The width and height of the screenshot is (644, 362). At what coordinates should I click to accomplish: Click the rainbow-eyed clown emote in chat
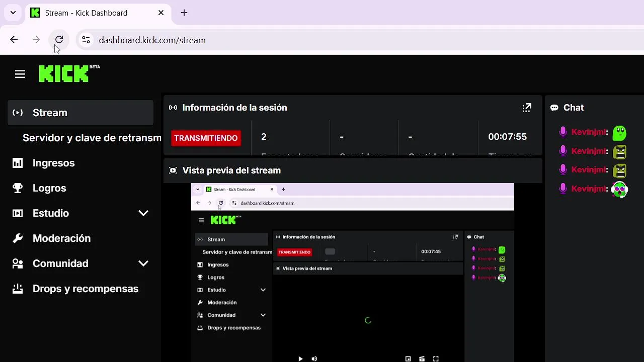[x=620, y=190]
